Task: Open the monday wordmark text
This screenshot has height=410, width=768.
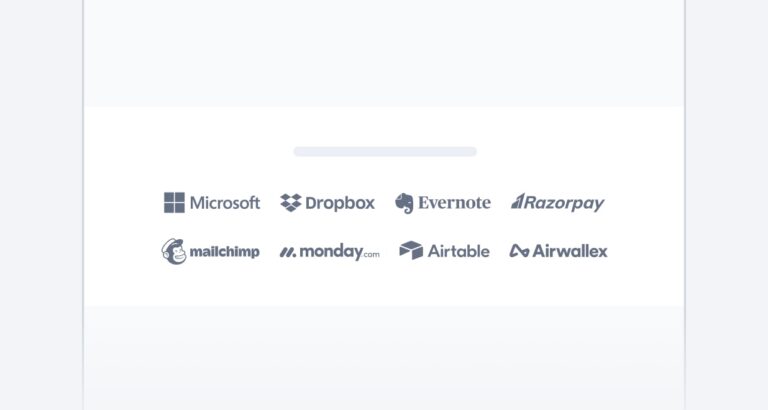Action: (330, 252)
